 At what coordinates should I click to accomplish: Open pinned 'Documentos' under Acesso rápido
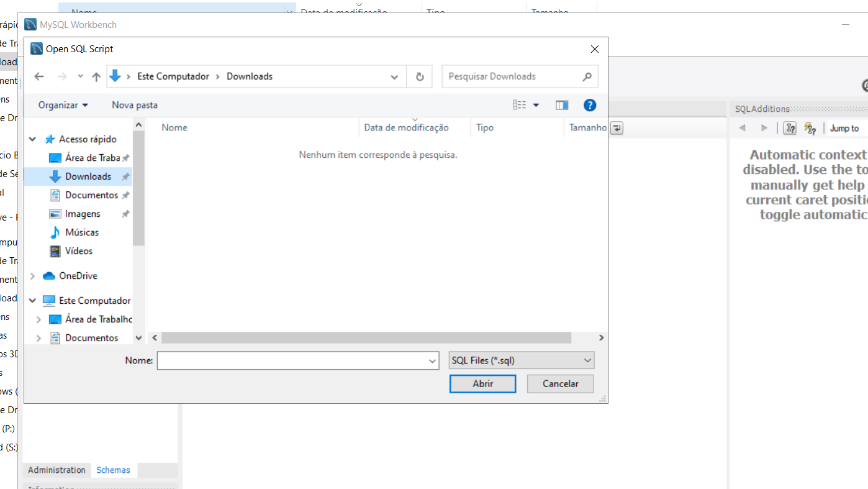[x=91, y=195]
